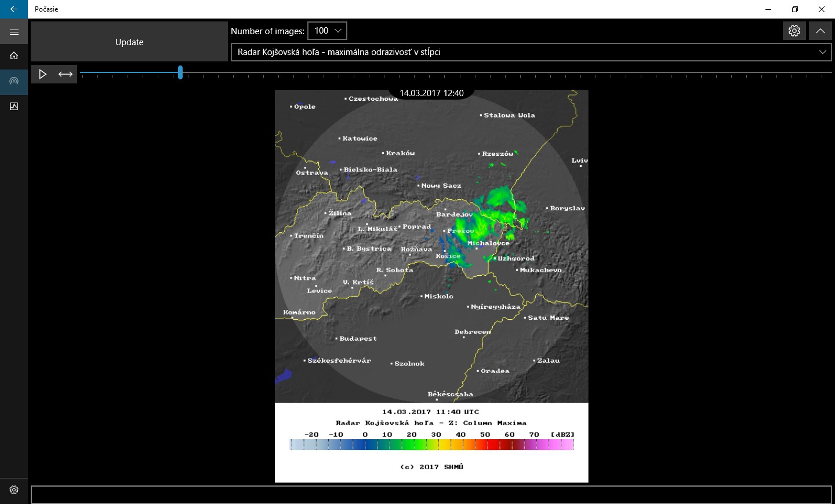Open sidebar settings gear at bottom
835x504 pixels.
(14, 490)
